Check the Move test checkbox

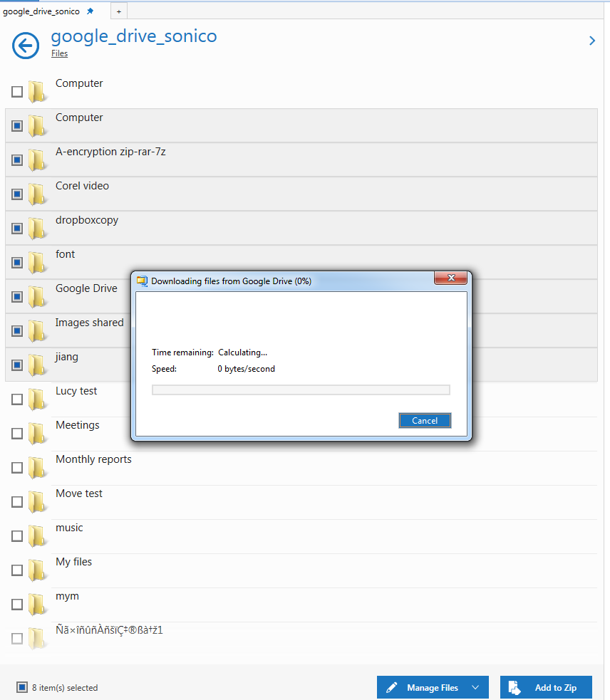tap(17, 502)
